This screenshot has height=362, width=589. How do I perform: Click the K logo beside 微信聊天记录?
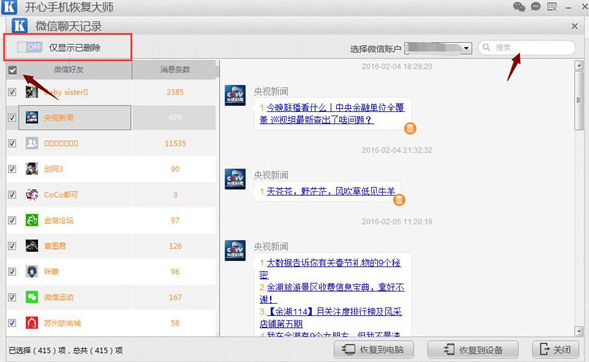click(x=20, y=26)
